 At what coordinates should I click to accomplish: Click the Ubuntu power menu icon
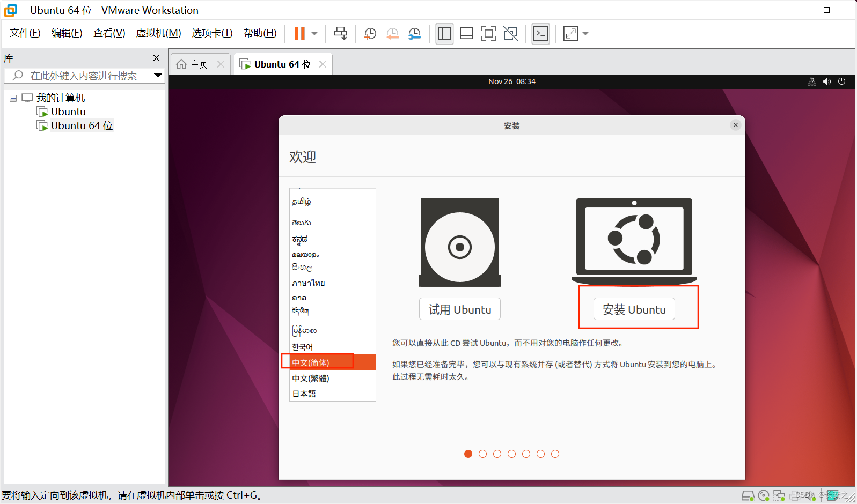tap(841, 81)
